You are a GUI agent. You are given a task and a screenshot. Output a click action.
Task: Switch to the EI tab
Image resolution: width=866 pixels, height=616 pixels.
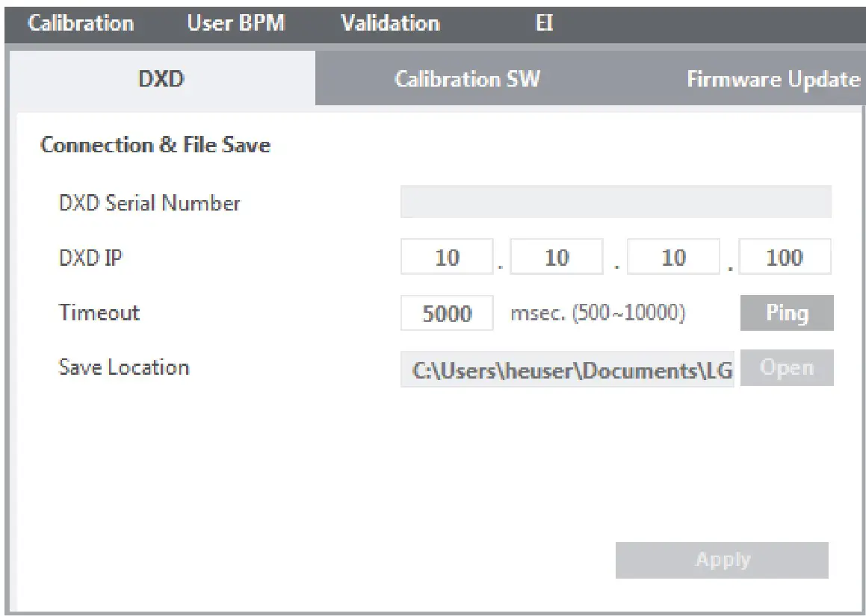pos(544,22)
